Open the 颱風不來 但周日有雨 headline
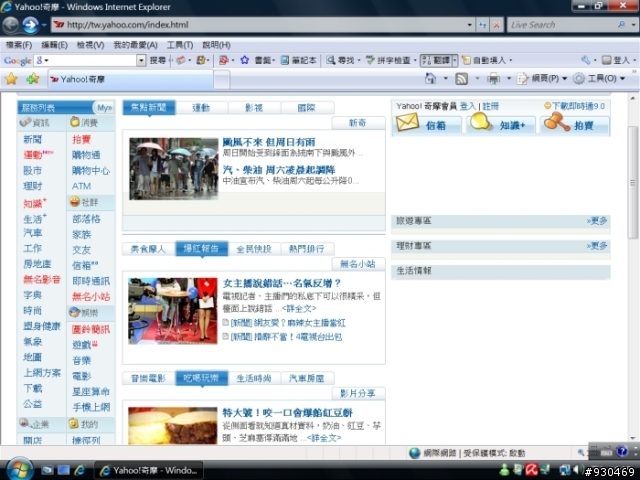 click(x=269, y=142)
